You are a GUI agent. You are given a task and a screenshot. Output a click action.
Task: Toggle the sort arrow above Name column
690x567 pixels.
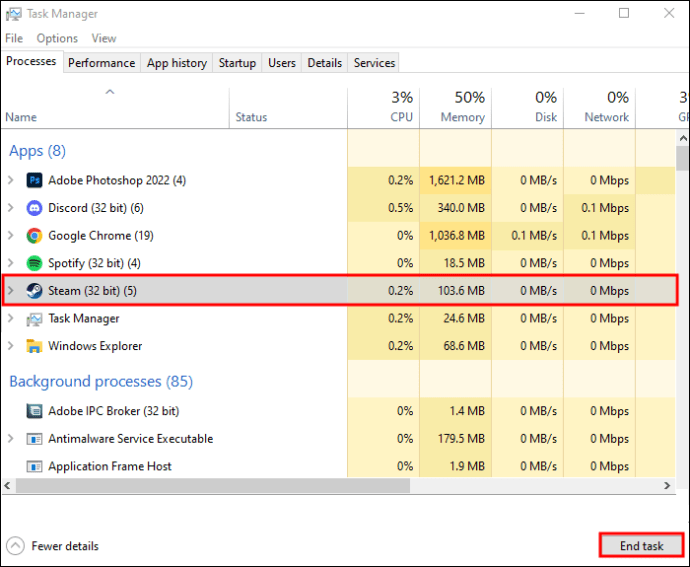pyautogui.click(x=110, y=92)
